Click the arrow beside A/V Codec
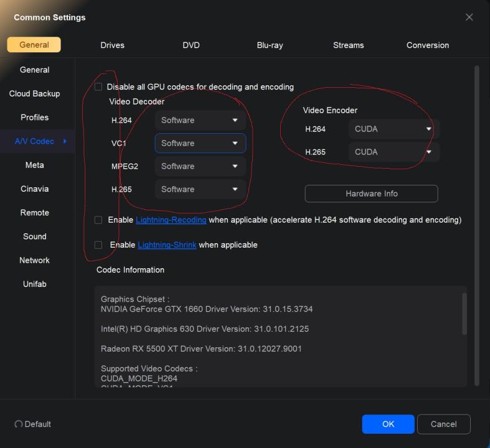The width and height of the screenshot is (490, 448). coord(65,141)
